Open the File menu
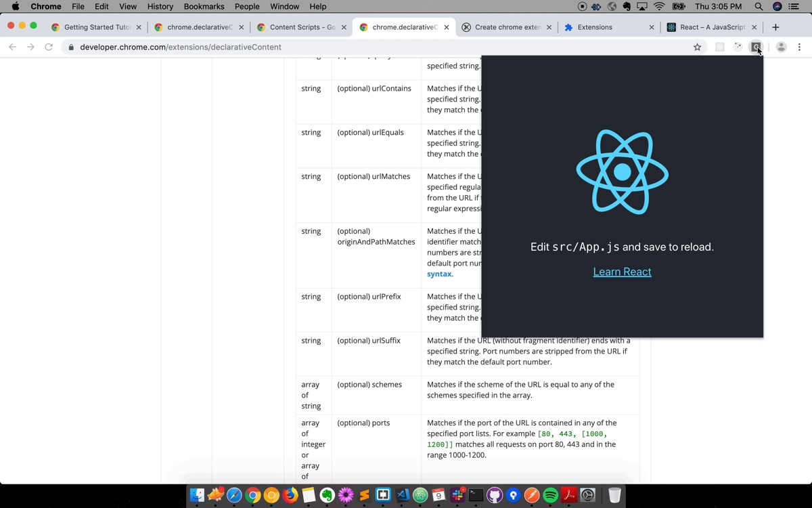Image resolution: width=812 pixels, height=508 pixels. point(78,7)
